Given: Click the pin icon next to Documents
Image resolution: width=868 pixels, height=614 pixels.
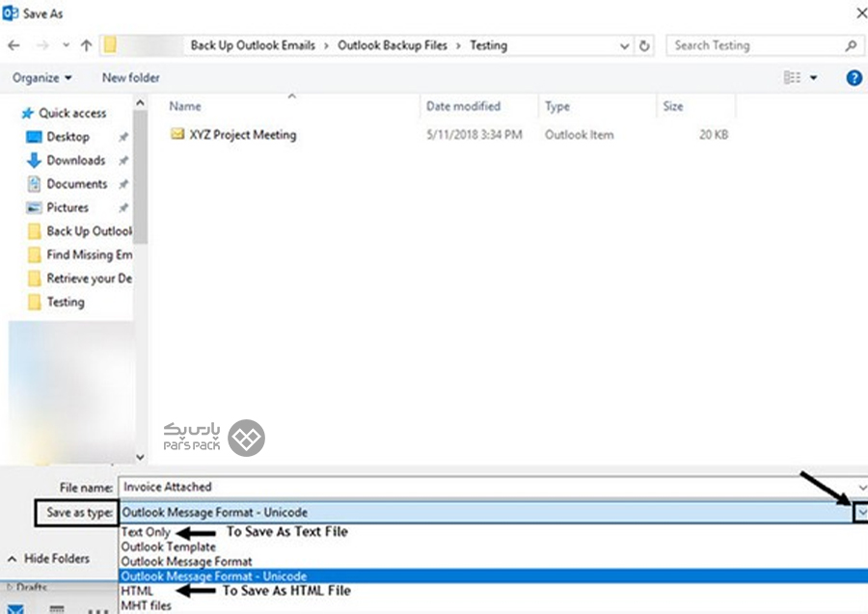Looking at the screenshot, I should [x=123, y=184].
